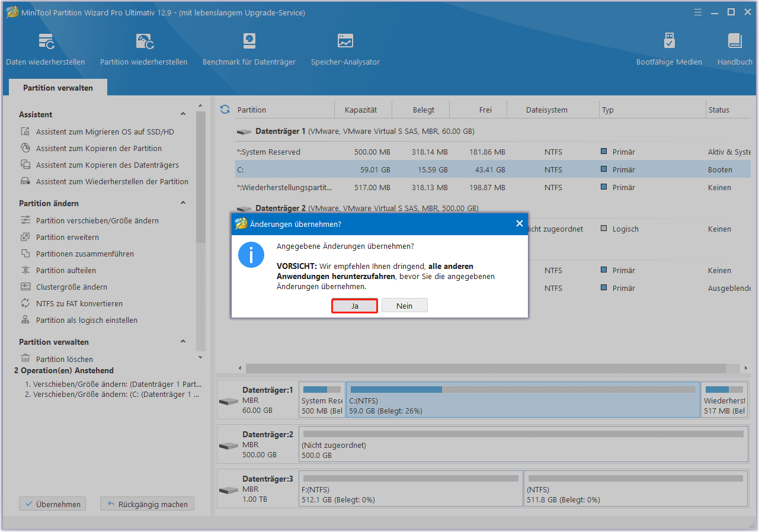
Task: Select Wiederherst 517 MB block in disk map
Action: point(725,400)
